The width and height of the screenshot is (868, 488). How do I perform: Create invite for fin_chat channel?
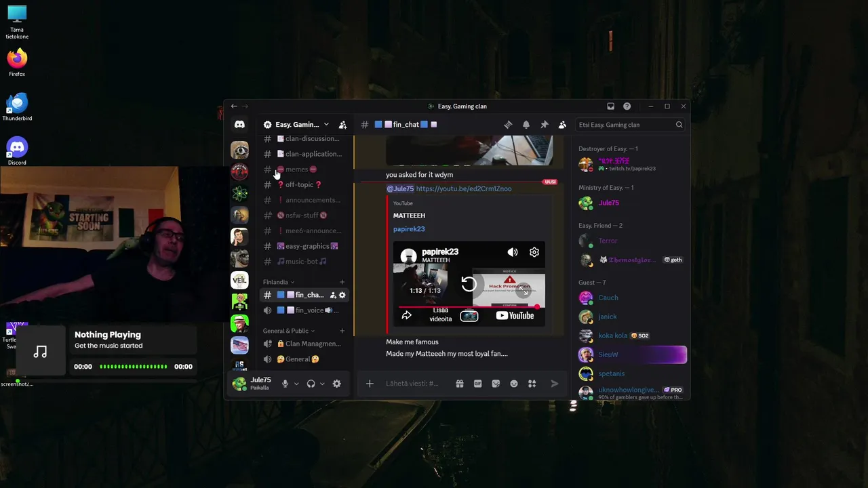tap(332, 295)
